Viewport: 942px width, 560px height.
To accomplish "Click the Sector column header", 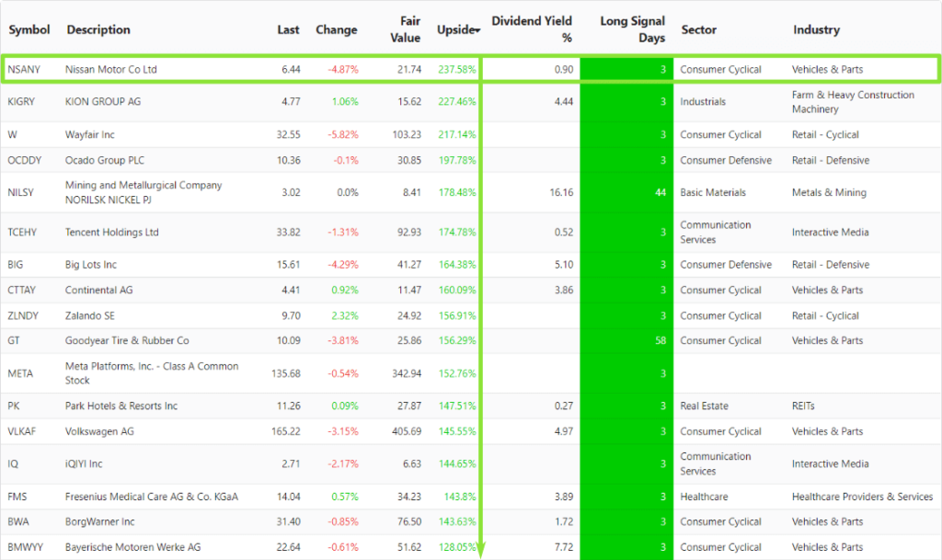I will (x=698, y=29).
